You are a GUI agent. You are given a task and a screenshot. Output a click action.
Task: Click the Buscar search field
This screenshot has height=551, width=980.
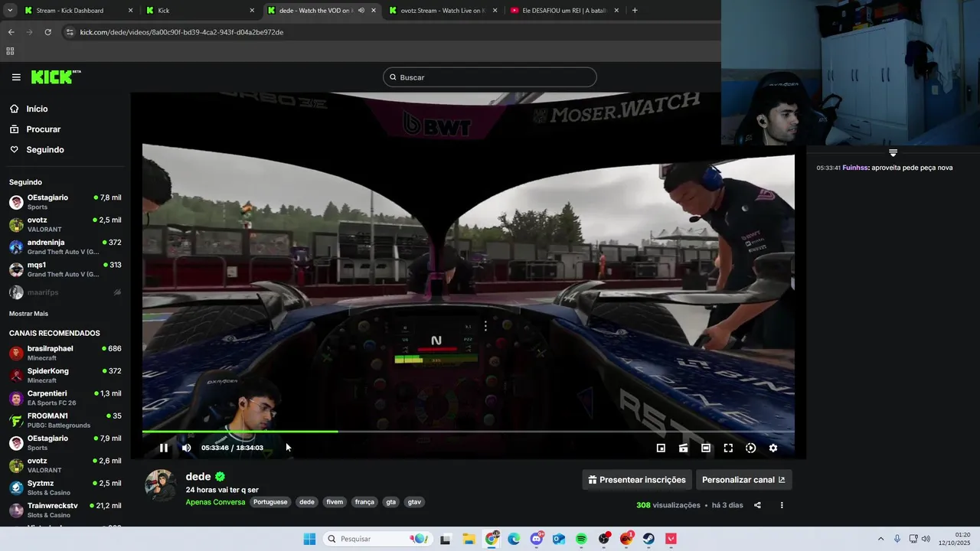click(490, 77)
